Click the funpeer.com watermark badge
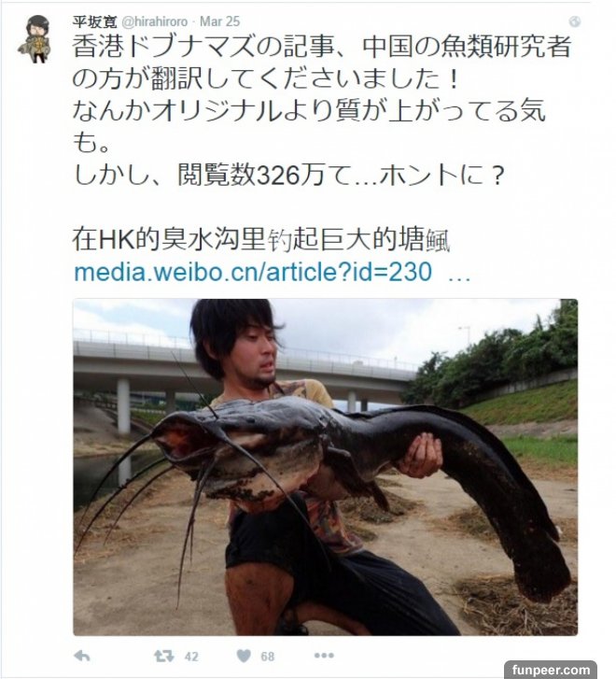The image size is (616, 679). (x=551, y=670)
